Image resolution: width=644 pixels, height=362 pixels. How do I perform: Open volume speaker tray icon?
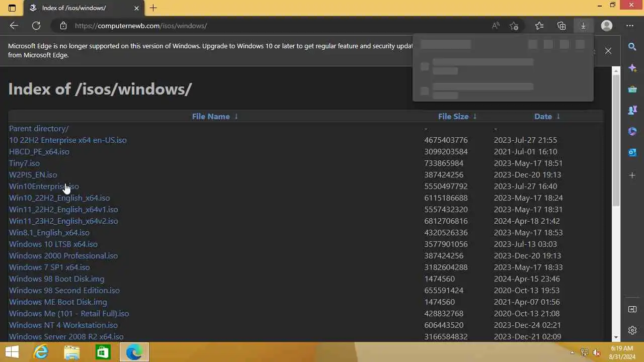click(596, 352)
